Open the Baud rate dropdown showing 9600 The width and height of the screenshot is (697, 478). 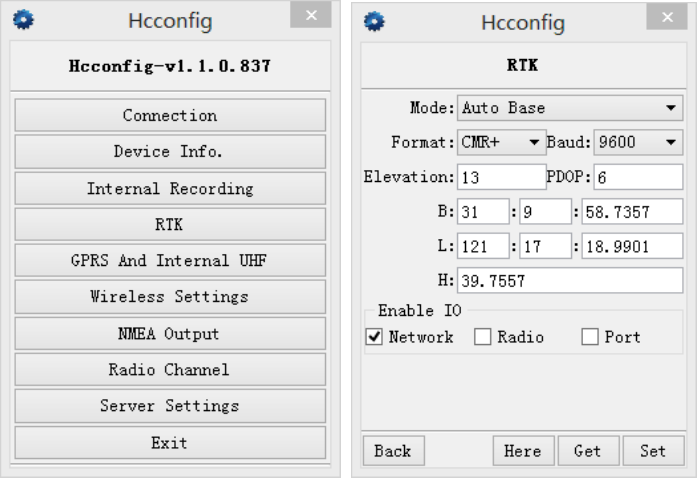637,143
